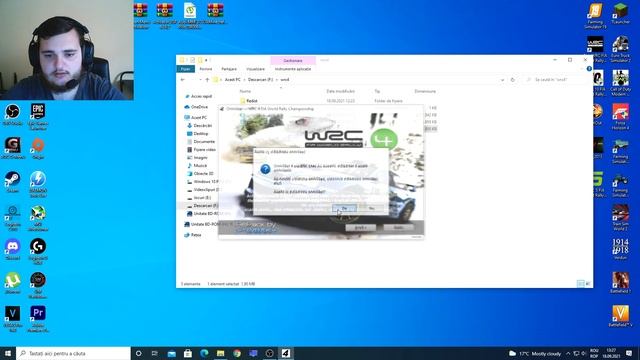Open Explorer help question-mark icon
The image size is (640, 360).
589,69
